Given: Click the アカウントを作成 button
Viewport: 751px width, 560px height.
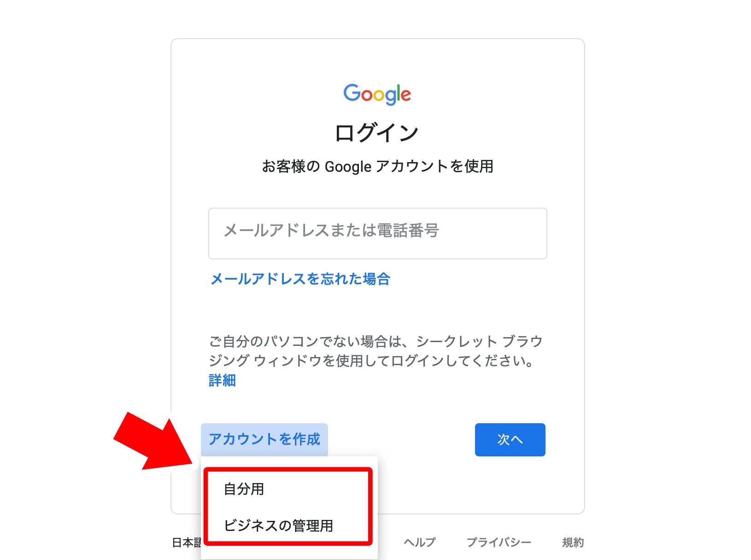Looking at the screenshot, I should pyautogui.click(x=264, y=439).
